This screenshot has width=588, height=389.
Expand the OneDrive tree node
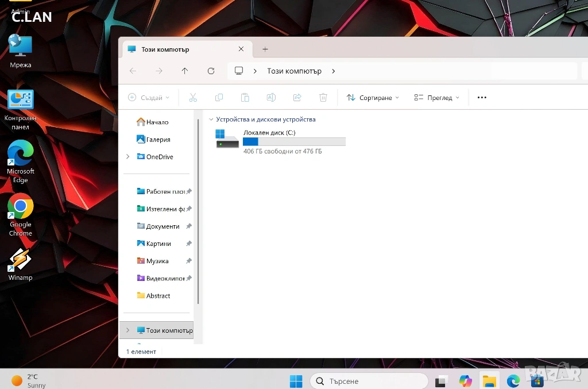coord(127,157)
